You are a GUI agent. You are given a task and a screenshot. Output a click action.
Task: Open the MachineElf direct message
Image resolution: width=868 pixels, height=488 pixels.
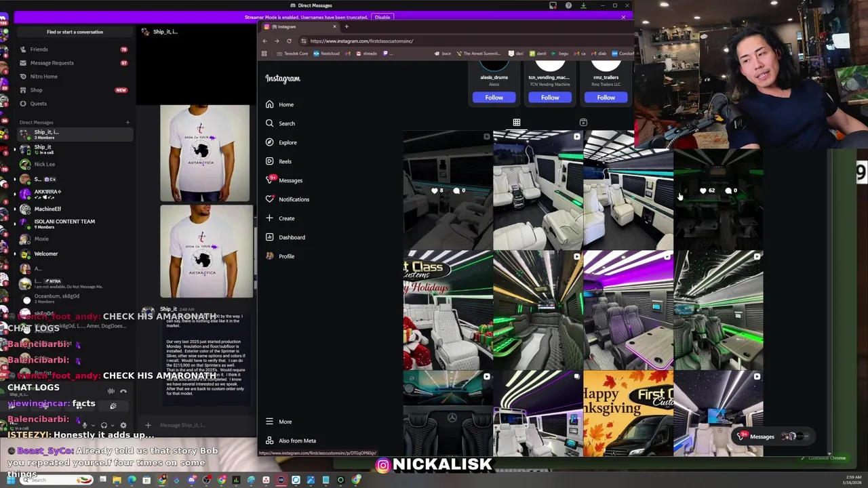coord(73,209)
